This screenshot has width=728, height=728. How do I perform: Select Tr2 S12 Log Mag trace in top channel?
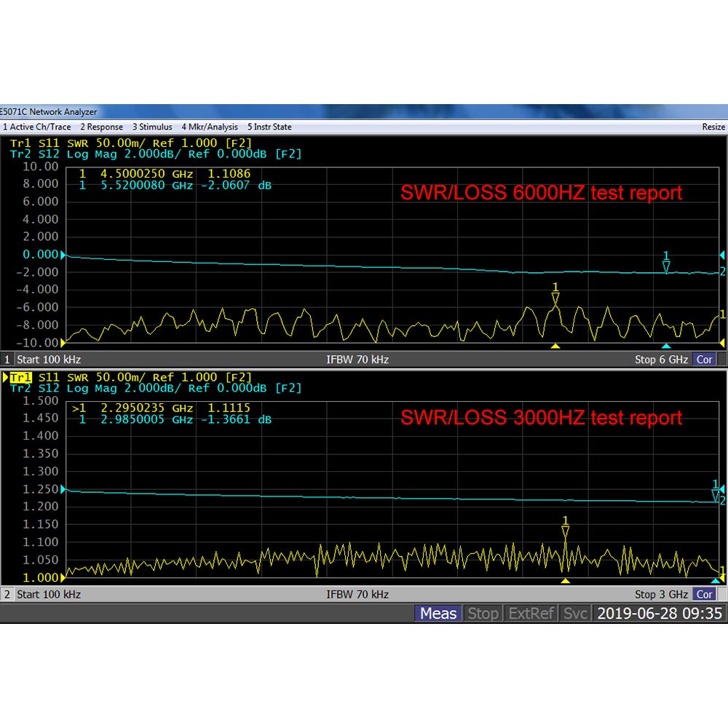coord(155,154)
